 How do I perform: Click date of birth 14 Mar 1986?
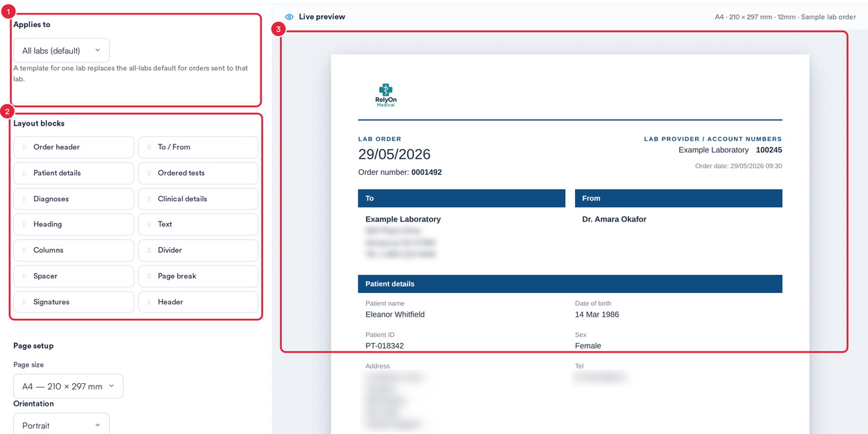click(597, 315)
